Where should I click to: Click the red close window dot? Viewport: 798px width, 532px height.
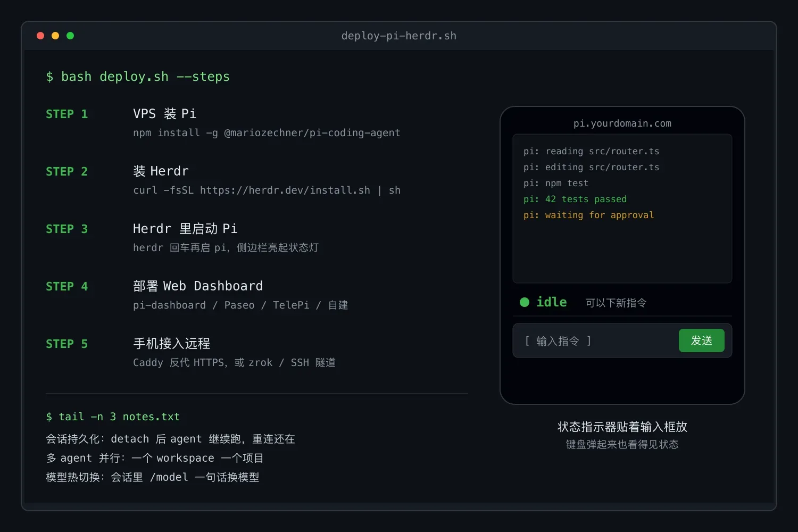tap(40, 36)
